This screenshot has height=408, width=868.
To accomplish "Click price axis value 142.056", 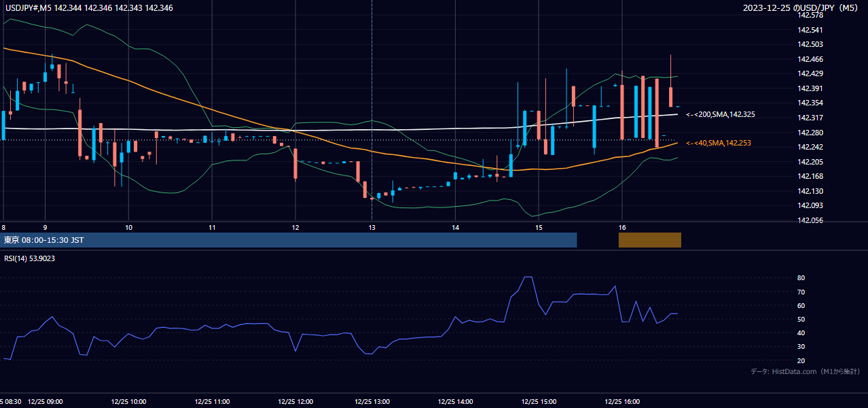I will click(x=810, y=220).
